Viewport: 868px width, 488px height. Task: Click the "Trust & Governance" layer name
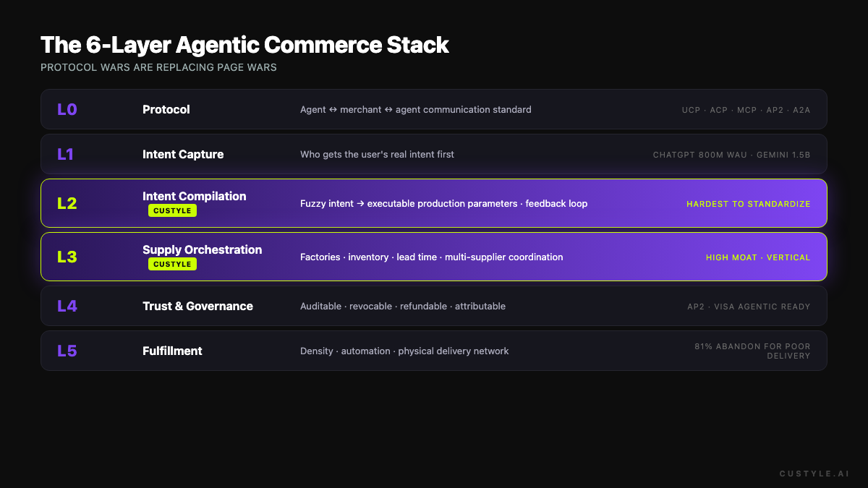pos(197,306)
